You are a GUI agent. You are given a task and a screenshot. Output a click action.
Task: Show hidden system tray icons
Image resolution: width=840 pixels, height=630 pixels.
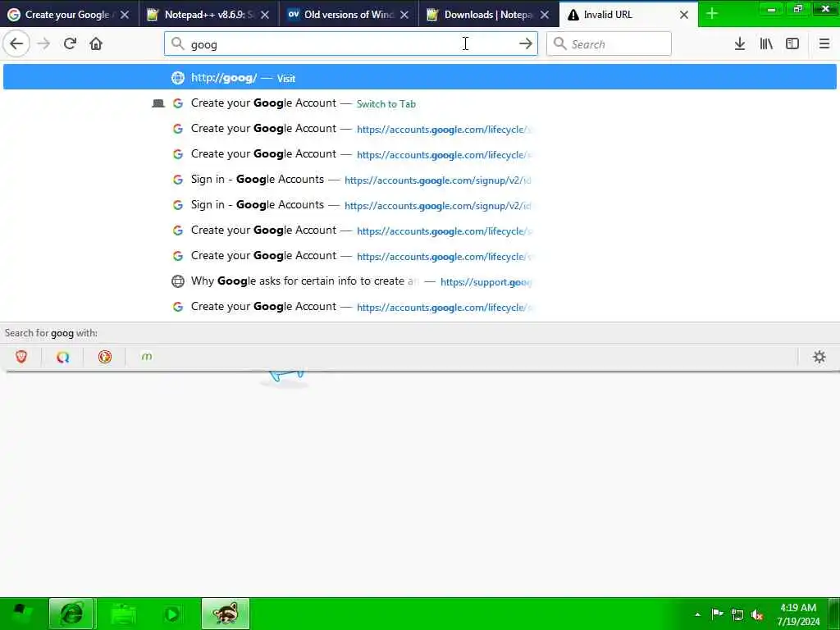697,614
